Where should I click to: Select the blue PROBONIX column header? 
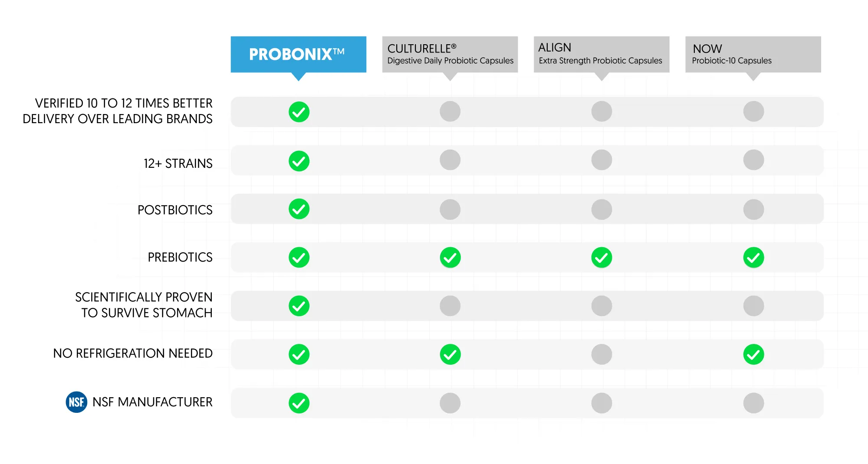coord(299,54)
